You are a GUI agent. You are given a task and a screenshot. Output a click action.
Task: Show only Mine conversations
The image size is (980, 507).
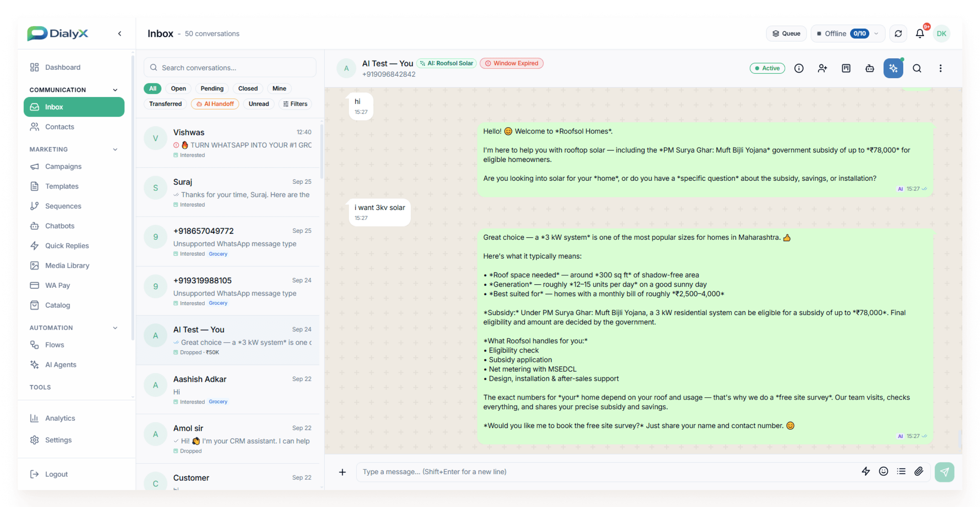pos(279,88)
